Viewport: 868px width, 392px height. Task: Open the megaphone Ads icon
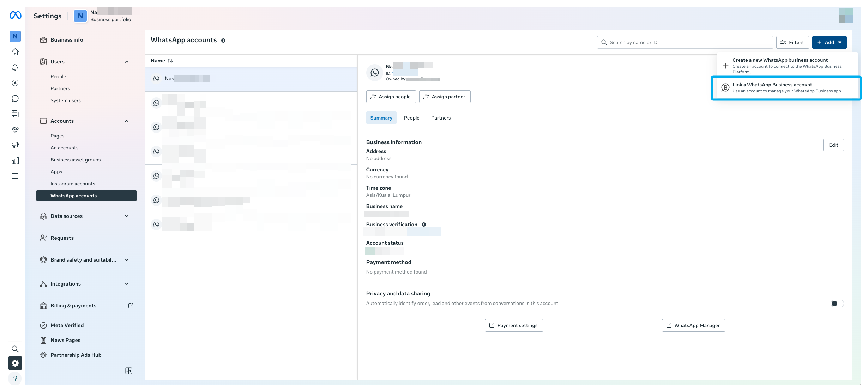pyautogui.click(x=15, y=145)
